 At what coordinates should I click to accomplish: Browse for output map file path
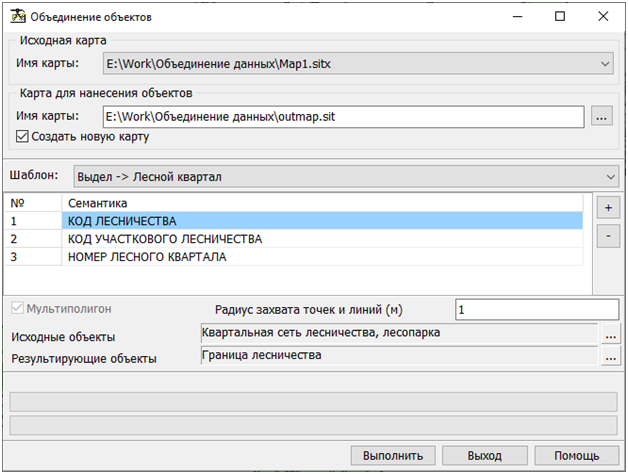pos(601,117)
